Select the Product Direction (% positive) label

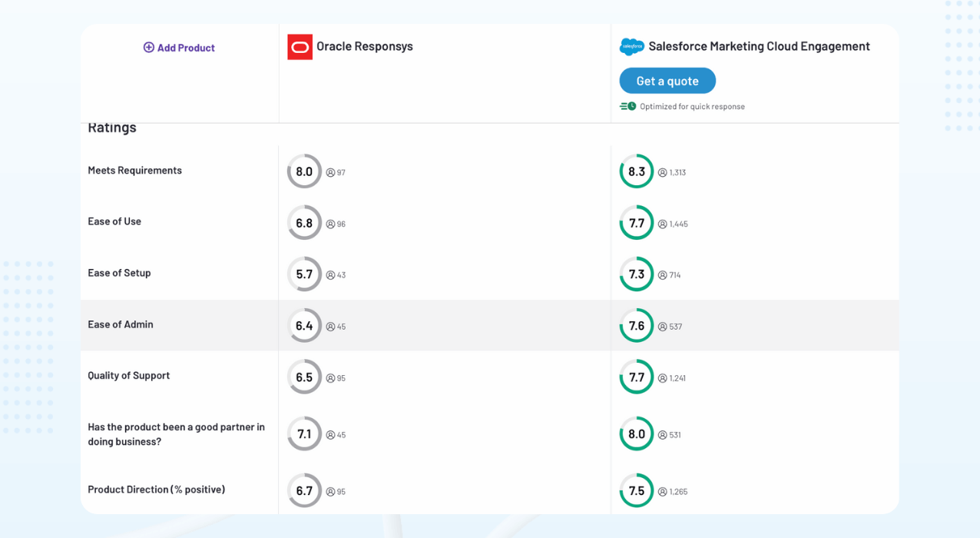[156, 490]
